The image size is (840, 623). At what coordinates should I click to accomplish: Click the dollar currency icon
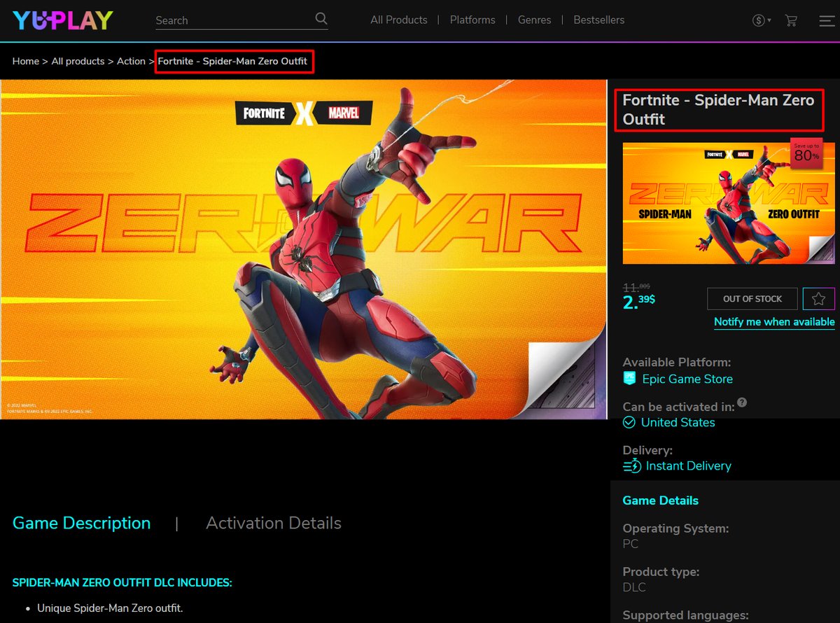tap(758, 20)
